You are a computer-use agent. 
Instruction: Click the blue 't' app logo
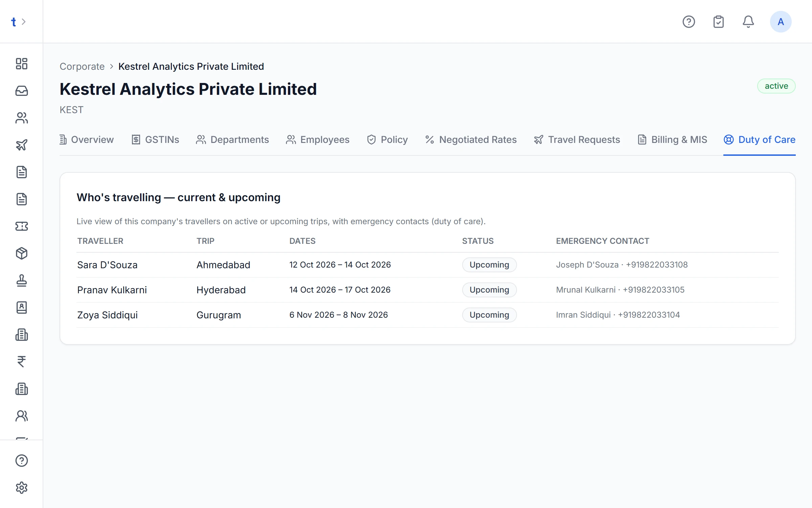click(14, 22)
